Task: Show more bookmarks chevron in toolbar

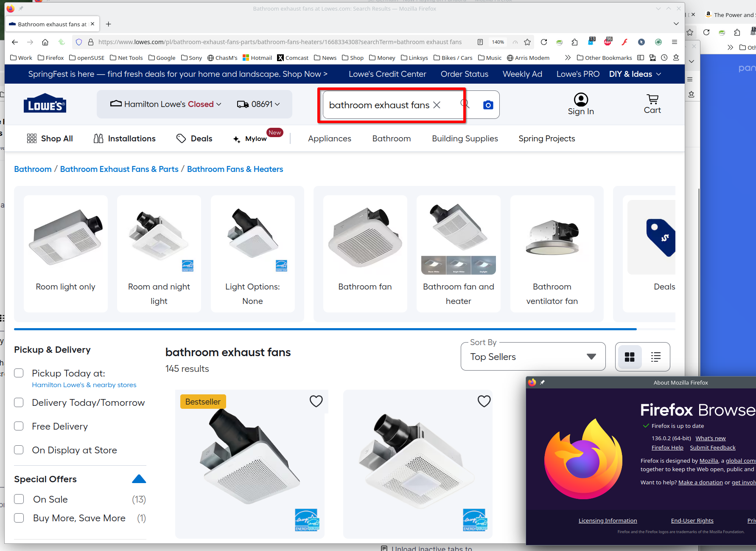Action: coord(568,58)
